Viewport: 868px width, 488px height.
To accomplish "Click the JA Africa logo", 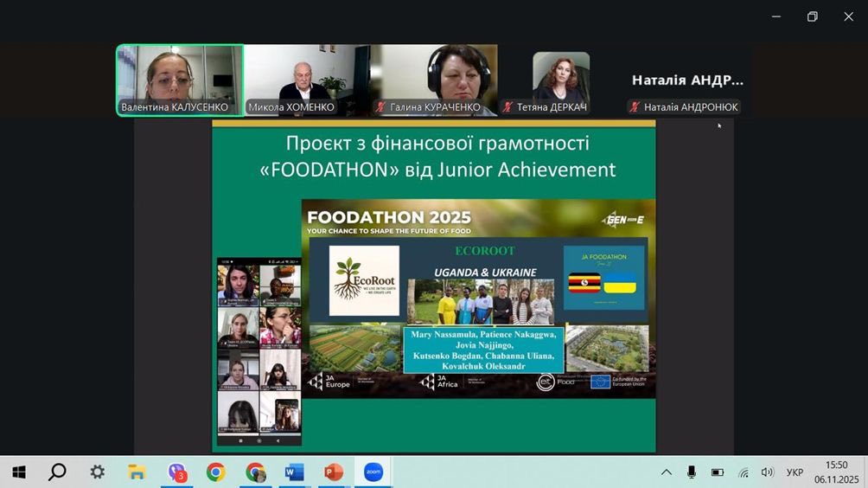I will pyautogui.click(x=439, y=382).
